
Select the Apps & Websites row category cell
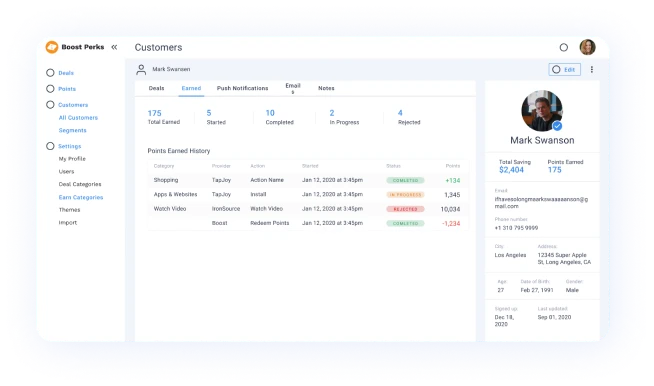coord(175,194)
